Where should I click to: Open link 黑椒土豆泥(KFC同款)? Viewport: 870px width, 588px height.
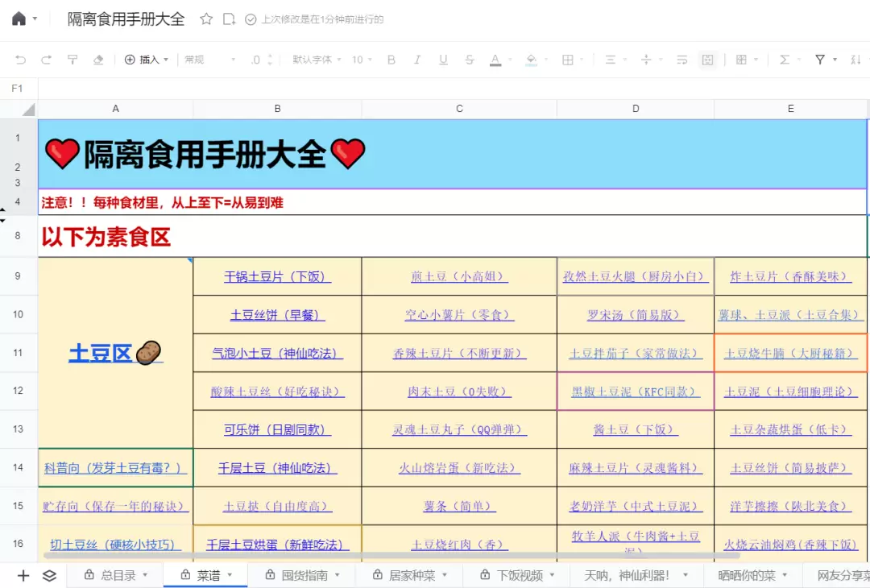coord(636,391)
